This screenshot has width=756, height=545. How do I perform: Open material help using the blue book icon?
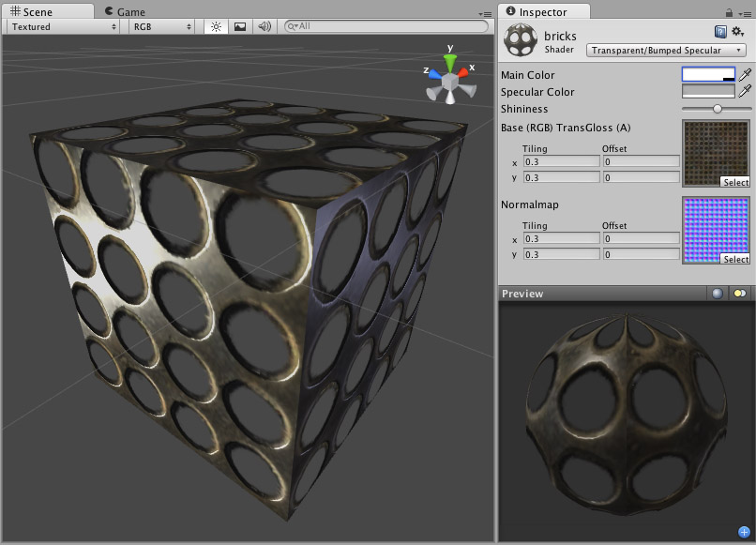coord(720,31)
